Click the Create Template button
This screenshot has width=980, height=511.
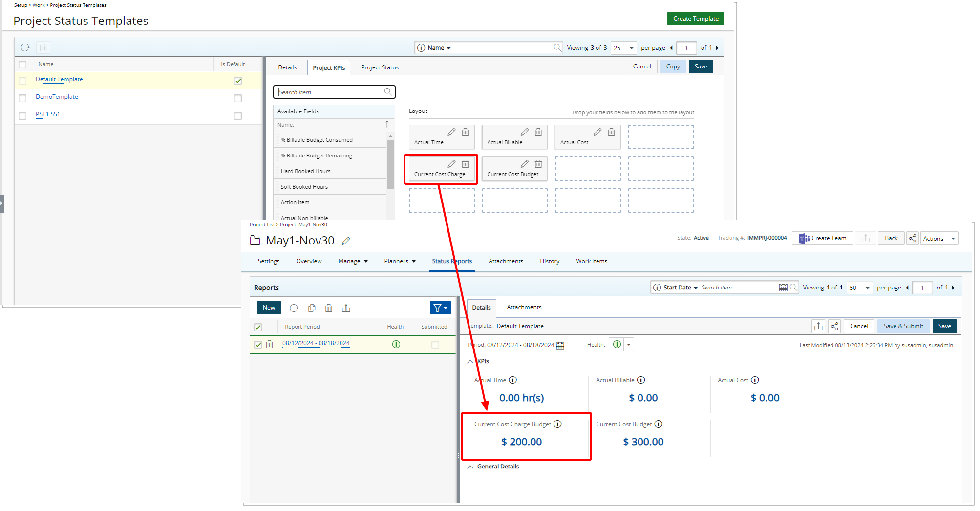click(695, 19)
